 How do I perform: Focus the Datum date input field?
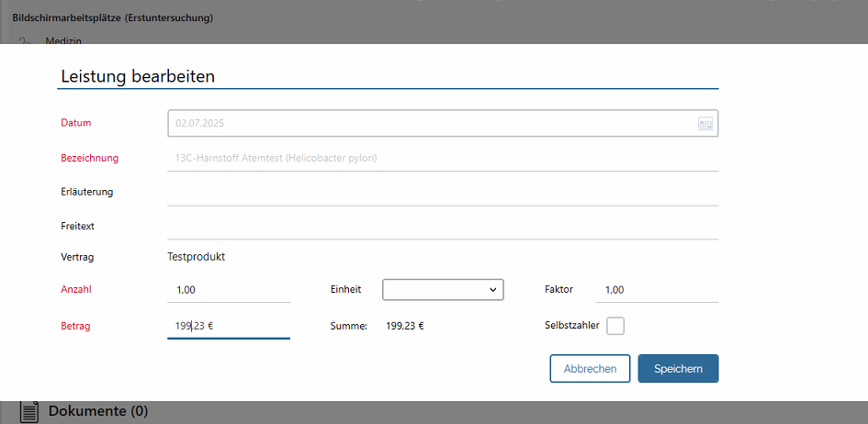click(x=432, y=123)
